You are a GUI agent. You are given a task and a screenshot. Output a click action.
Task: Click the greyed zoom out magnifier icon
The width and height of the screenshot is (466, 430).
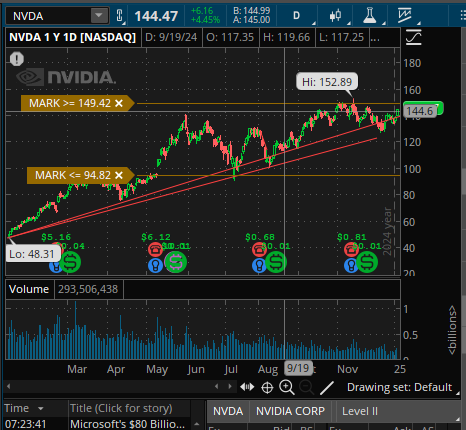[306, 388]
